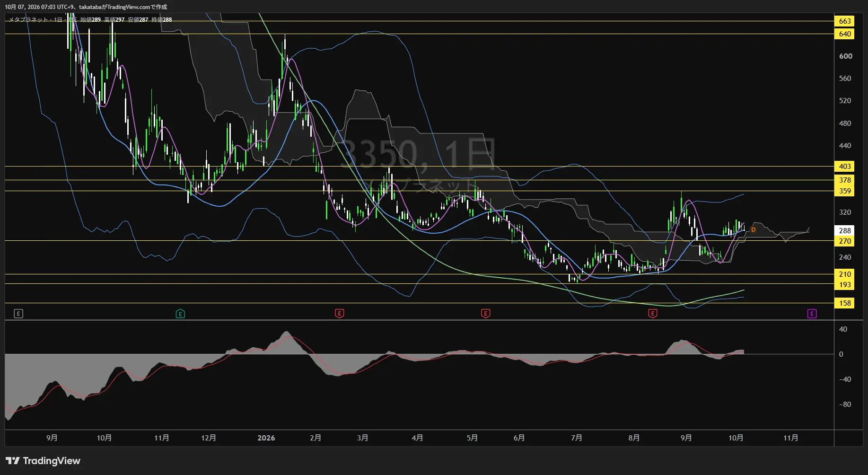Click the 378 price level tag
The width and height of the screenshot is (868, 475).
pos(845,180)
